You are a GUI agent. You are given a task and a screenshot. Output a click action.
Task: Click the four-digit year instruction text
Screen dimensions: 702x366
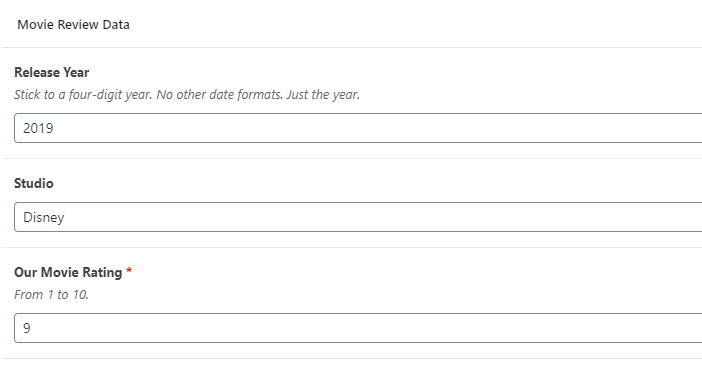click(x=187, y=95)
